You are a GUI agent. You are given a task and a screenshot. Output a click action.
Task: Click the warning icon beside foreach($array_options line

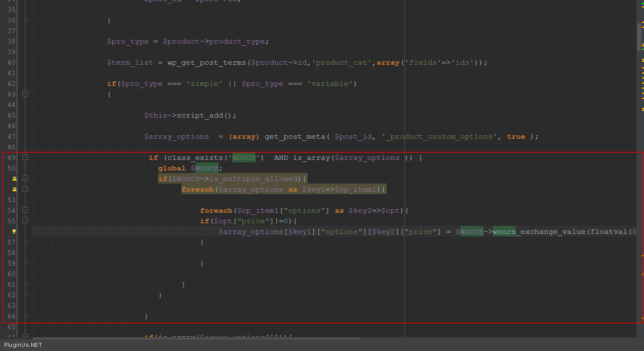pos(14,189)
